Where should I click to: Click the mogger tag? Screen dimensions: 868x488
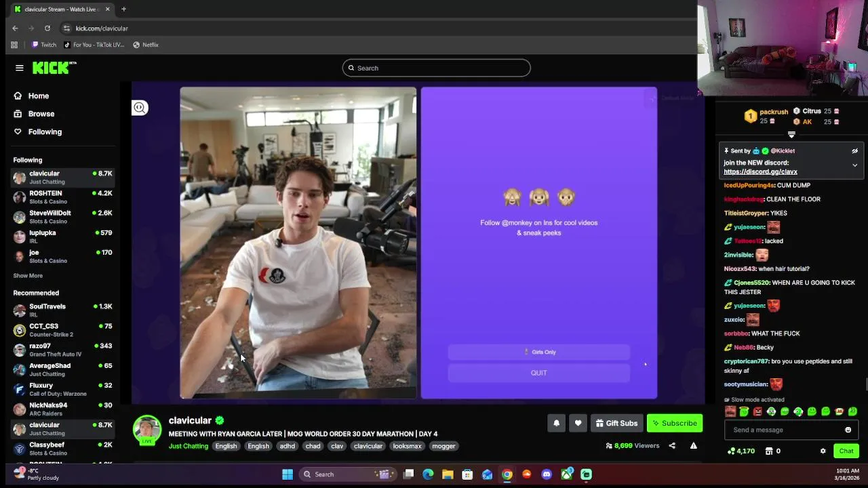[444, 446]
